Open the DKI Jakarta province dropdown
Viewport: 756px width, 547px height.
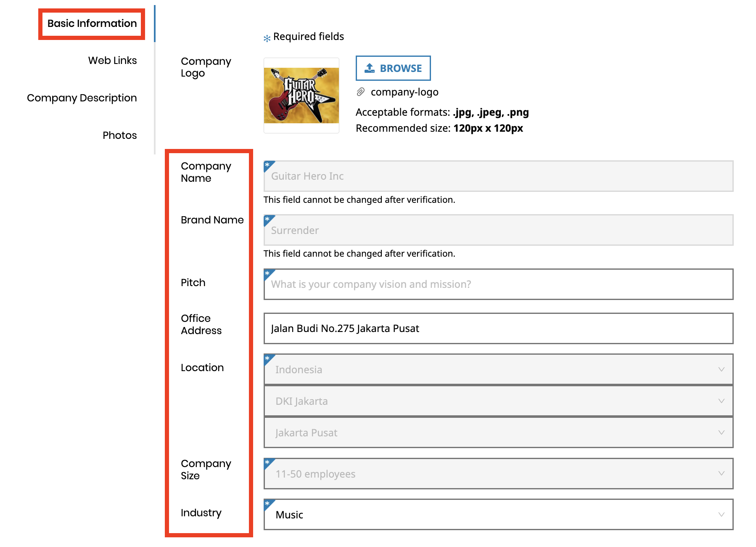point(498,401)
